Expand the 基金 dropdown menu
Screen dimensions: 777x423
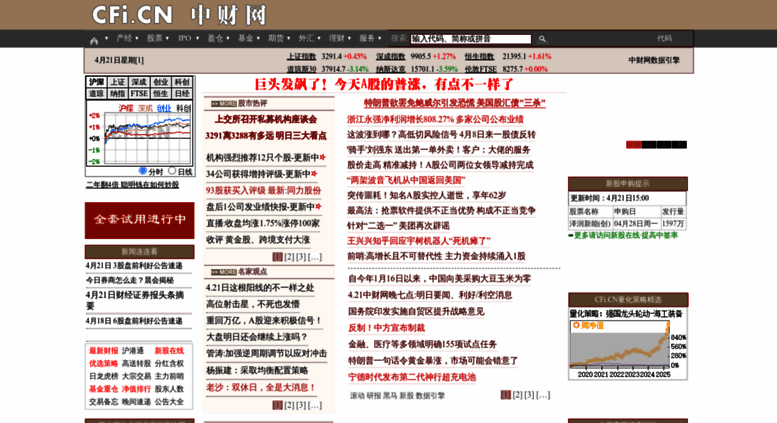249,38
